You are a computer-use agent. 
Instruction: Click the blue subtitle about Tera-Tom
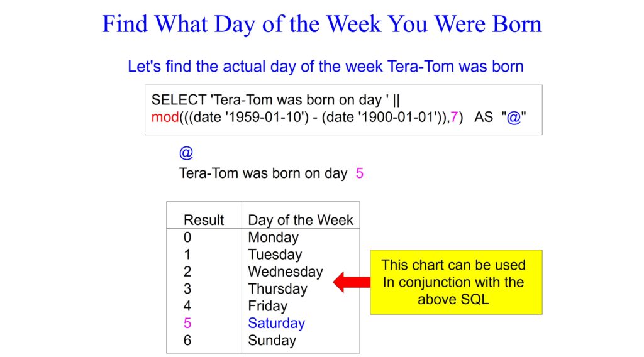325,66
